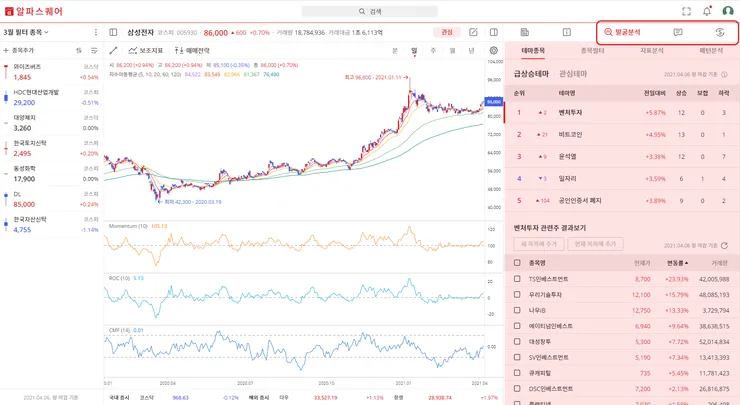Check the box for 대성창투
740x405 pixels.
(x=517, y=341)
